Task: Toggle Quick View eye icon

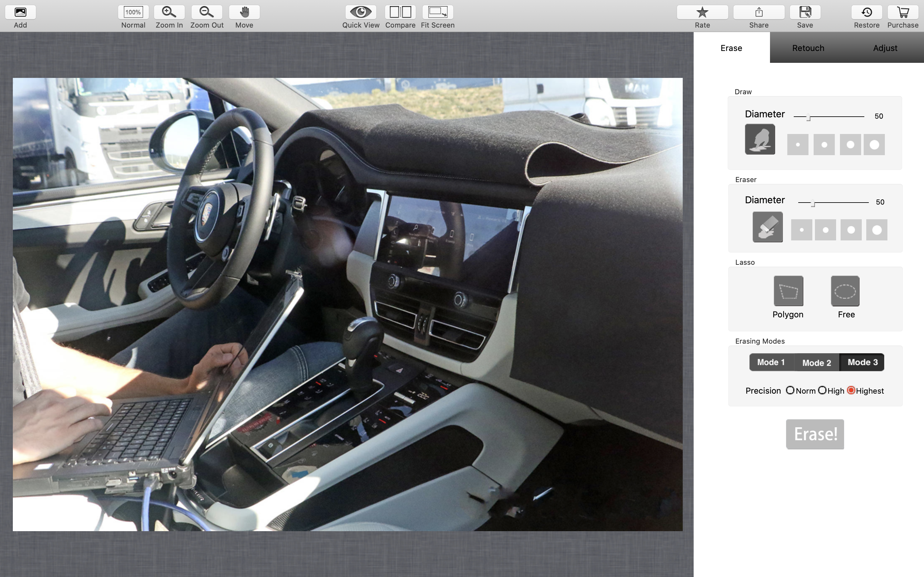Action: tap(360, 12)
